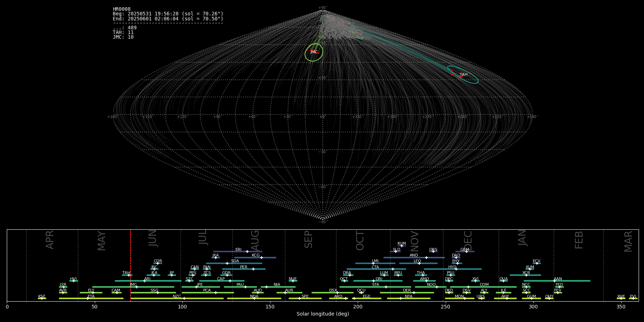Screen dimensions: 644x322
Task: Click the ETA shower bar in timeline
Action: [91, 298]
